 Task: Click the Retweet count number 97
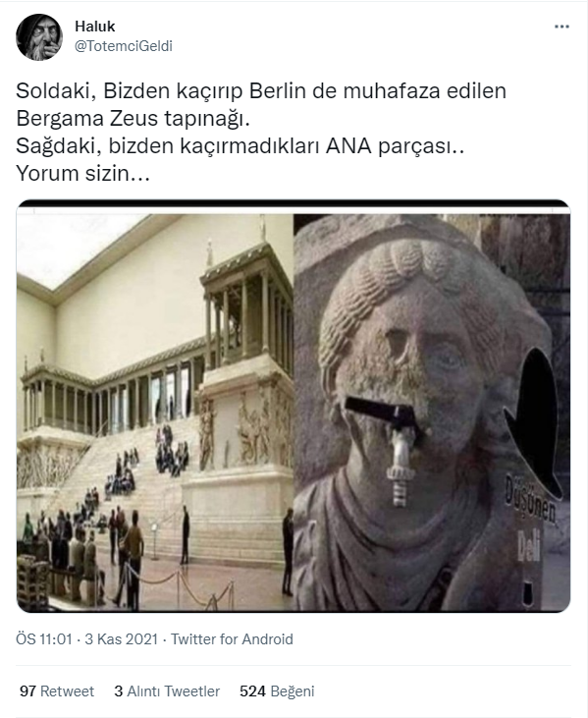27,690
